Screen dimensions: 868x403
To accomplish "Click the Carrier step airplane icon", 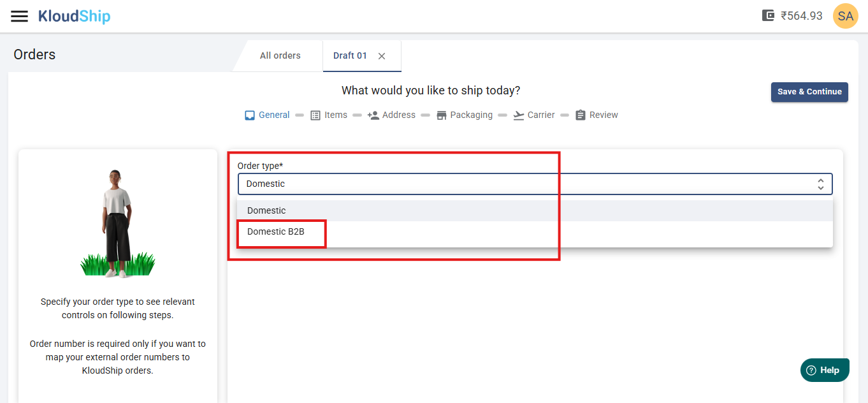I will click(519, 115).
